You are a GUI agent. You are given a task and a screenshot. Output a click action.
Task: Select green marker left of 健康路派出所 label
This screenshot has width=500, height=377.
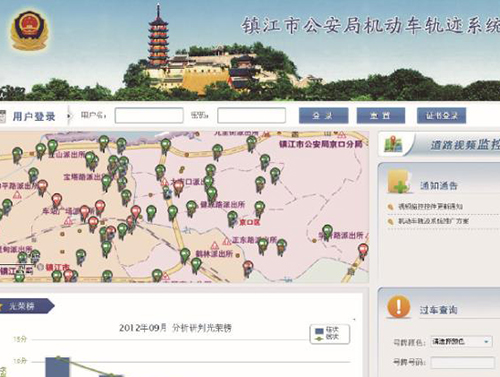(x=191, y=208)
